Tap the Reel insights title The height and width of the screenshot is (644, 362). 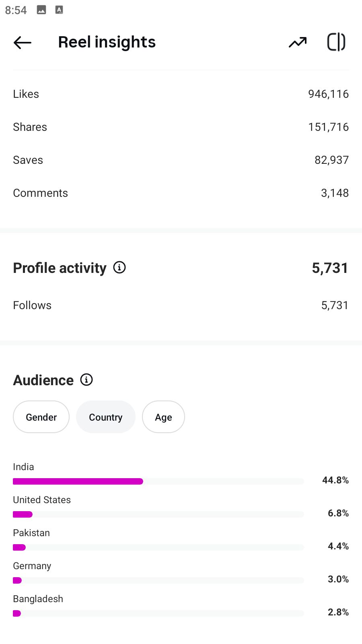(107, 42)
